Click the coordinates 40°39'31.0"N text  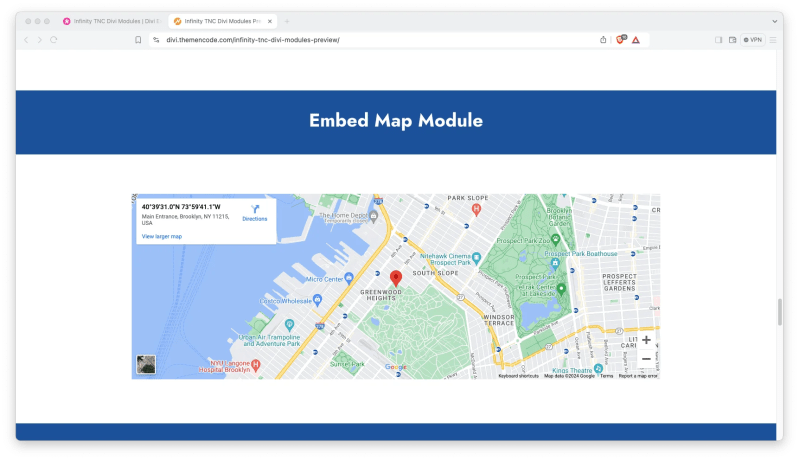181,207
